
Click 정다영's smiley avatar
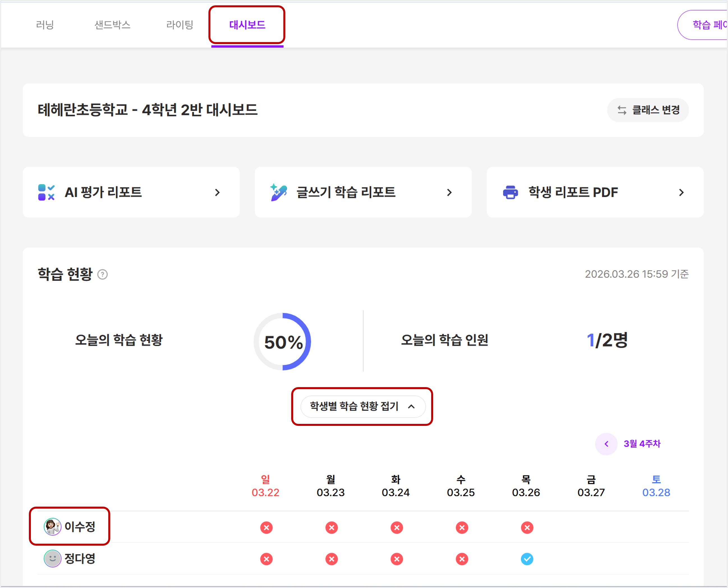tap(52, 559)
